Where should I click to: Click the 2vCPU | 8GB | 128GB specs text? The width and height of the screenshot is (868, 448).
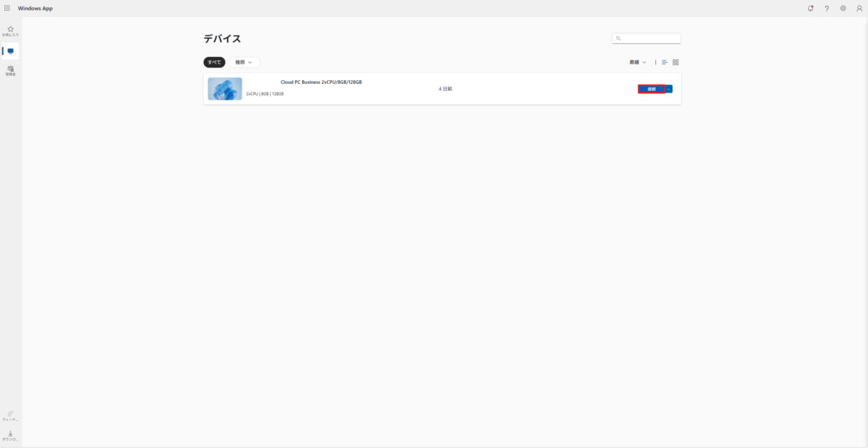[264, 94]
